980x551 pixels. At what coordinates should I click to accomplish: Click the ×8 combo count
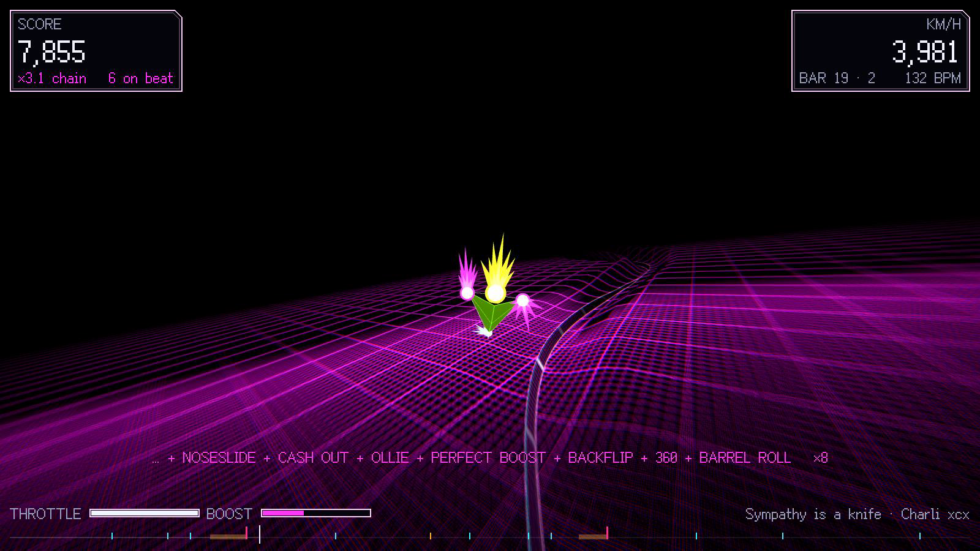point(821,458)
